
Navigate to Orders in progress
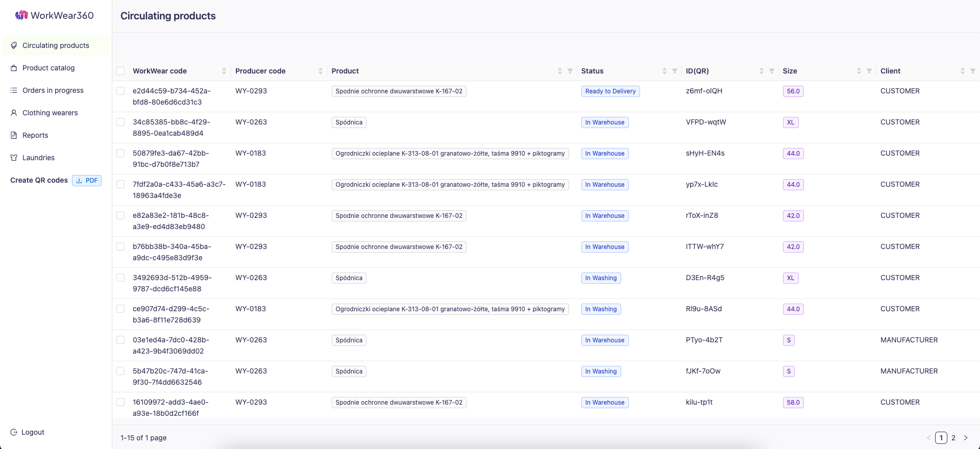53,90
